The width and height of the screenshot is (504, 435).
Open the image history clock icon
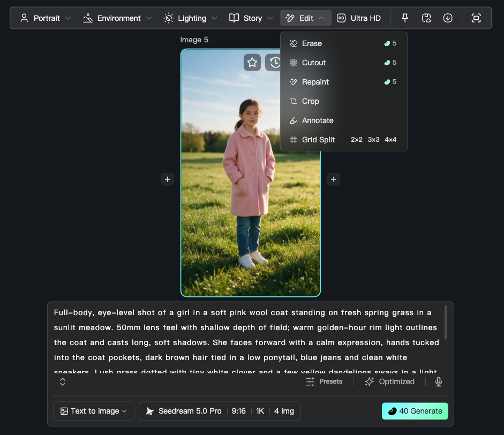tap(274, 62)
